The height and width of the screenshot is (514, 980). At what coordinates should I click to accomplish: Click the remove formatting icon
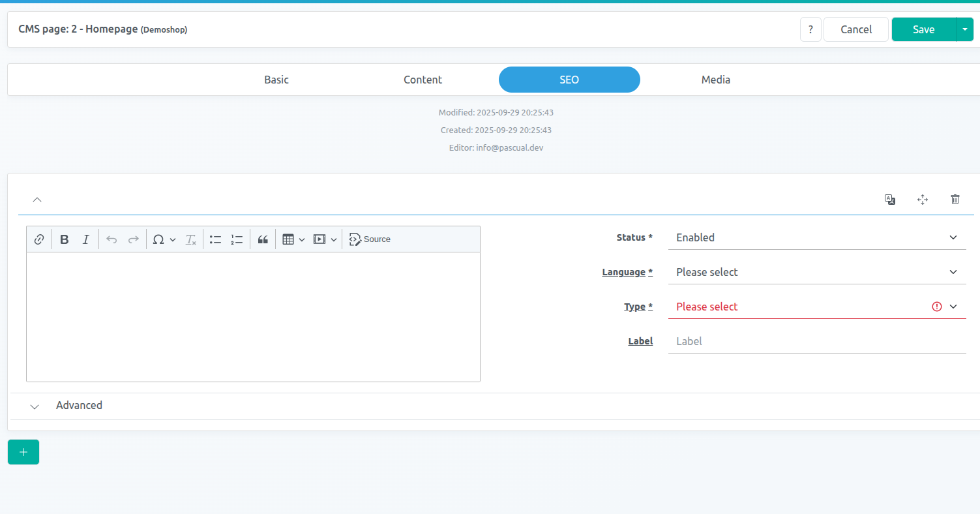190,239
